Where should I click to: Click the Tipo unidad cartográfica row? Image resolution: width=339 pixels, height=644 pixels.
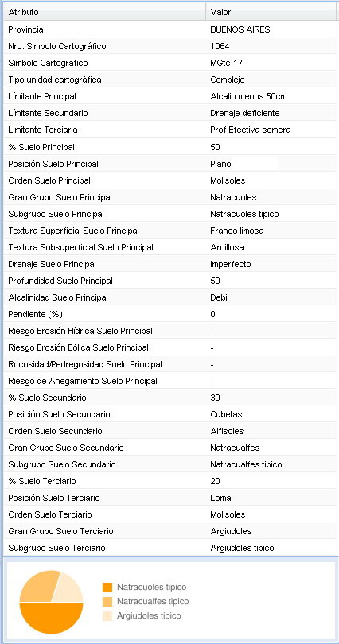(169, 80)
